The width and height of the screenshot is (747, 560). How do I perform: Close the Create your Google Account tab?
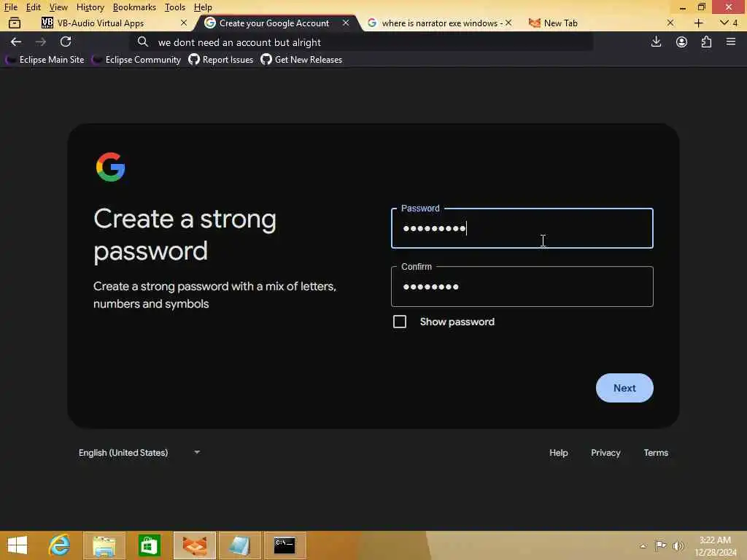(346, 23)
